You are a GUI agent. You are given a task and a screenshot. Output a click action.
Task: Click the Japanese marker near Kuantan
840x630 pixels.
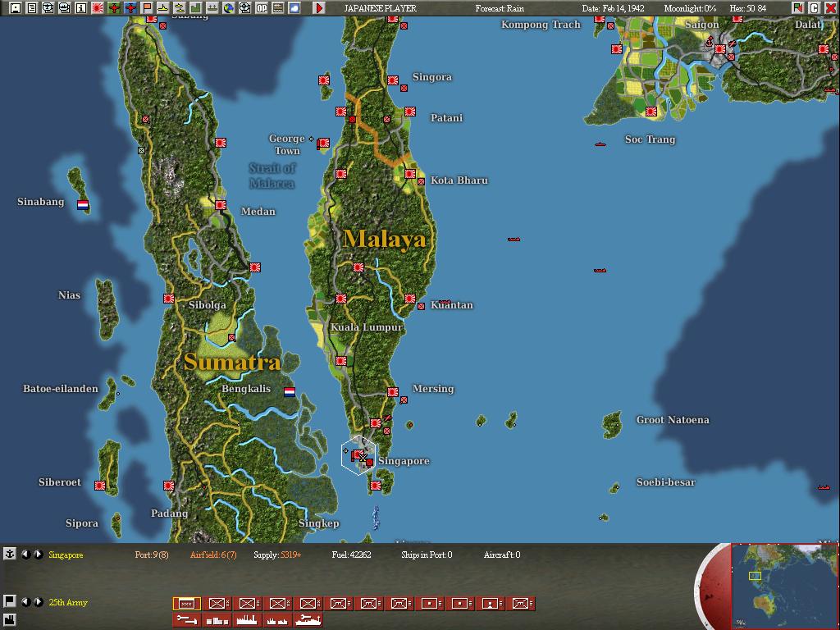click(410, 299)
